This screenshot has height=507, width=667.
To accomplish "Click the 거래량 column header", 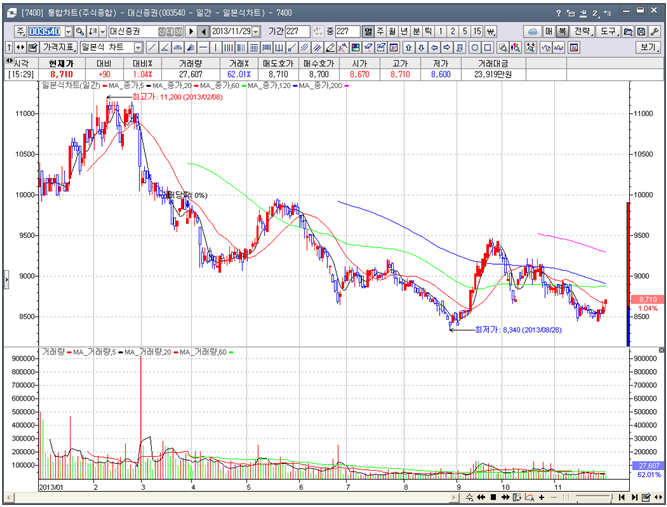I will click(190, 63).
